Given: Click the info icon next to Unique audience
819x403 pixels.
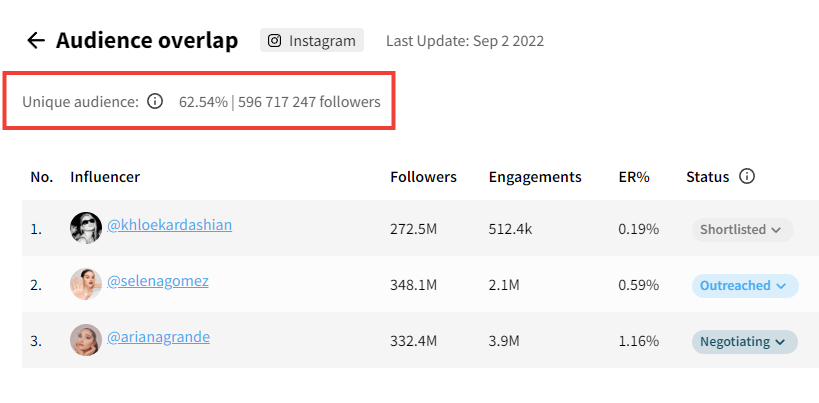Looking at the screenshot, I should [155, 101].
